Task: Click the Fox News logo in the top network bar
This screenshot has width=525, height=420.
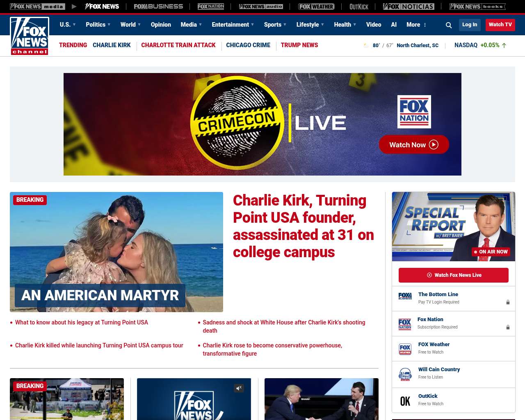Action: [102, 7]
